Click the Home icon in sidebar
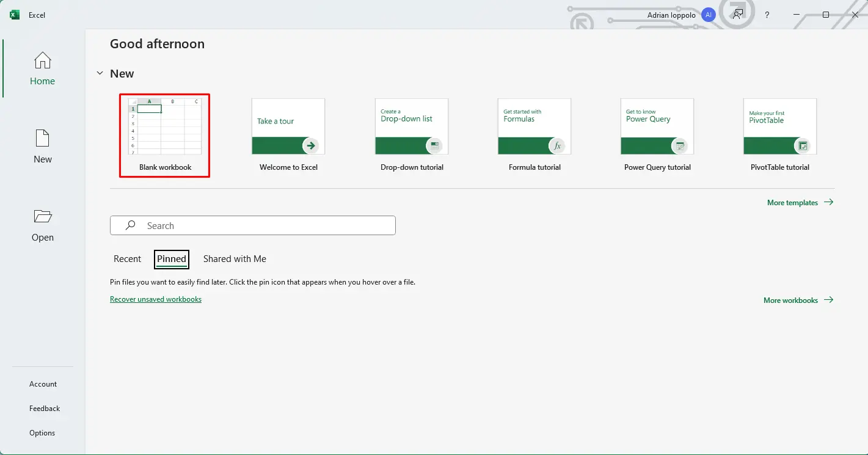The image size is (868, 455). click(42, 60)
